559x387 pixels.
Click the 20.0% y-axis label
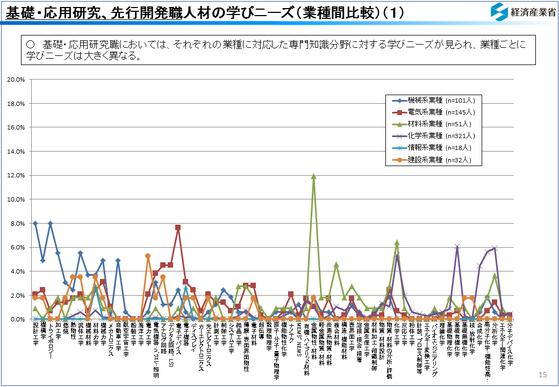coord(16,79)
